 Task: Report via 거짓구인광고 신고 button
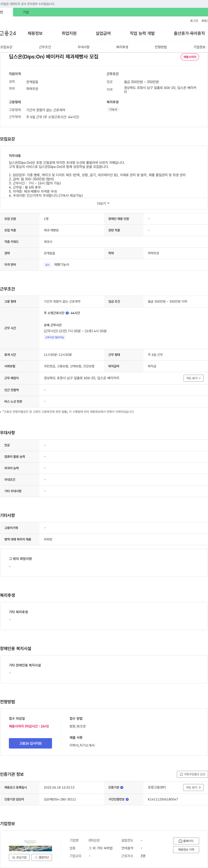(x=192, y=774)
